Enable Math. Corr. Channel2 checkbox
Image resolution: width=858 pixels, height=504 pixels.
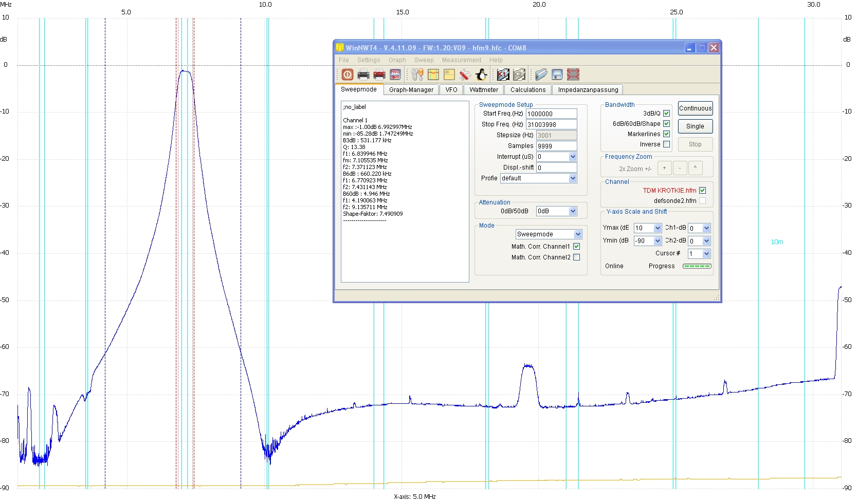576,257
